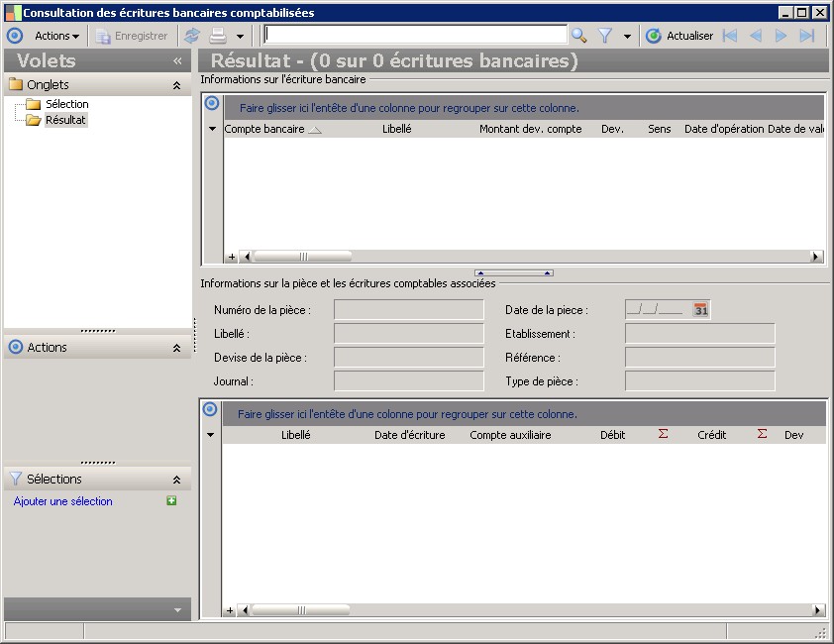Focus the Devise de la pièce field

point(408,357)
